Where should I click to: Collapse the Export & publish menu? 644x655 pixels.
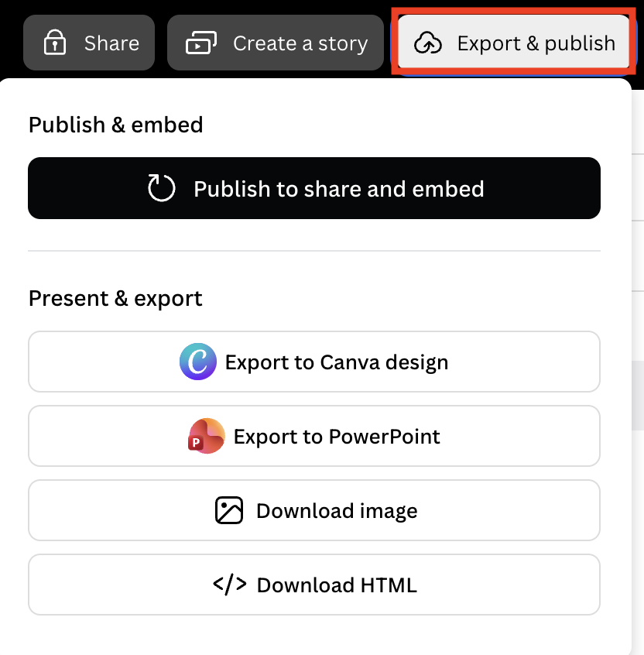point(514,41)
